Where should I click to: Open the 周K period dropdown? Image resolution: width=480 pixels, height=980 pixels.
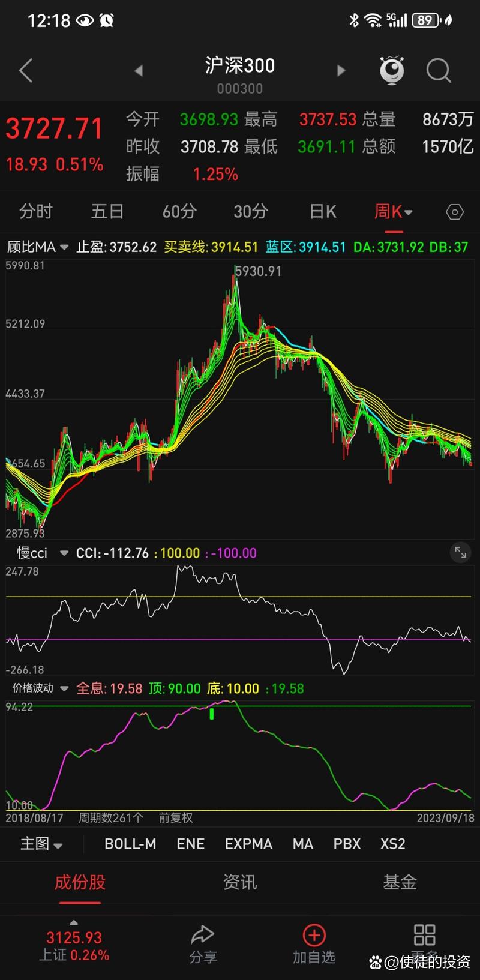pos(394,211)
